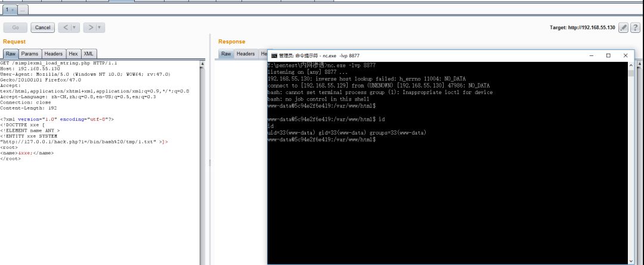Open forward-history dropdown arrow
The width and height of the screenshot is (644, 265).
(x=100, y=27)
